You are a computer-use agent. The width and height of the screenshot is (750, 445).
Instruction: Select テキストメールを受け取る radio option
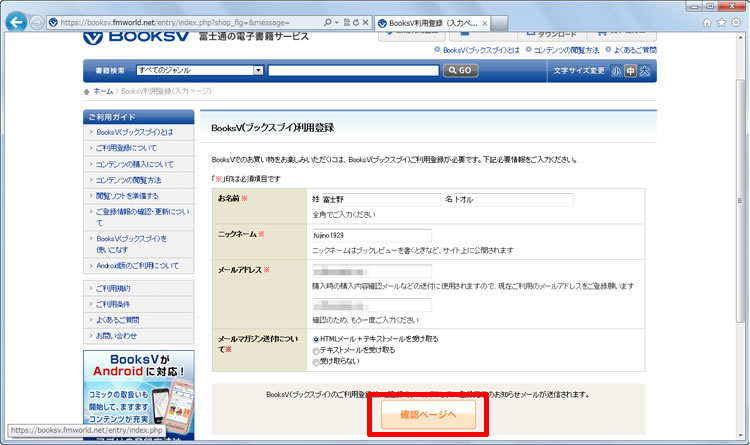[316, 351]
